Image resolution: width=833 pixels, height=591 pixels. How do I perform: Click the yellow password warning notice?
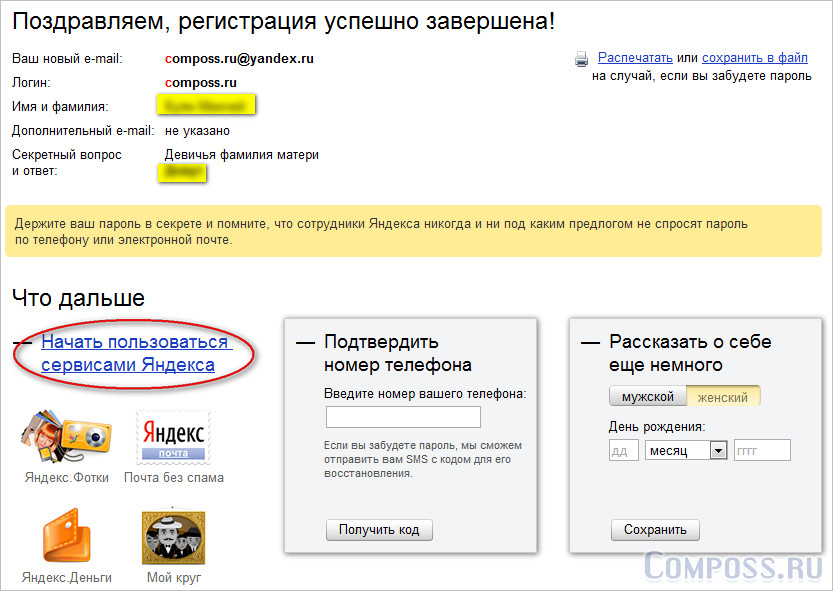click(x=413, y=231)
